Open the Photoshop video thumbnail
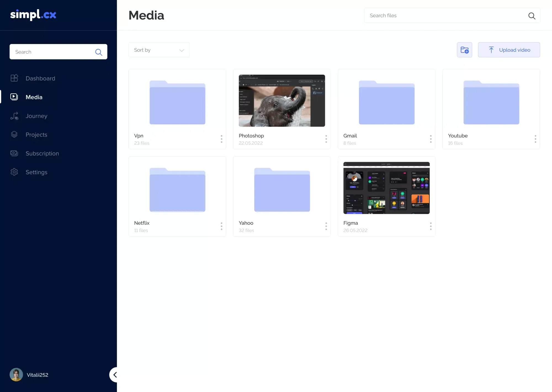This screenshot has height=392, width=552. [x=282, y=100]
